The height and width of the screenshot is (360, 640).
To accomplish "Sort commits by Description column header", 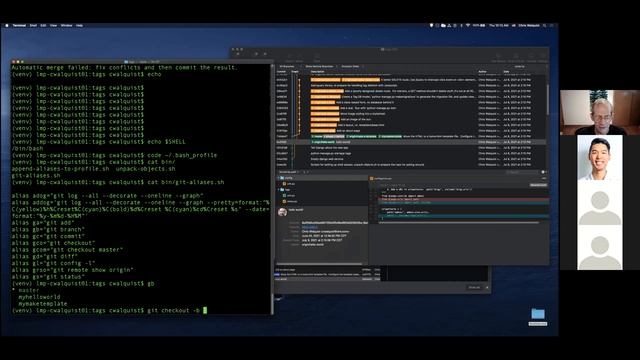I will pyautogui.click(x=318, y=71).
